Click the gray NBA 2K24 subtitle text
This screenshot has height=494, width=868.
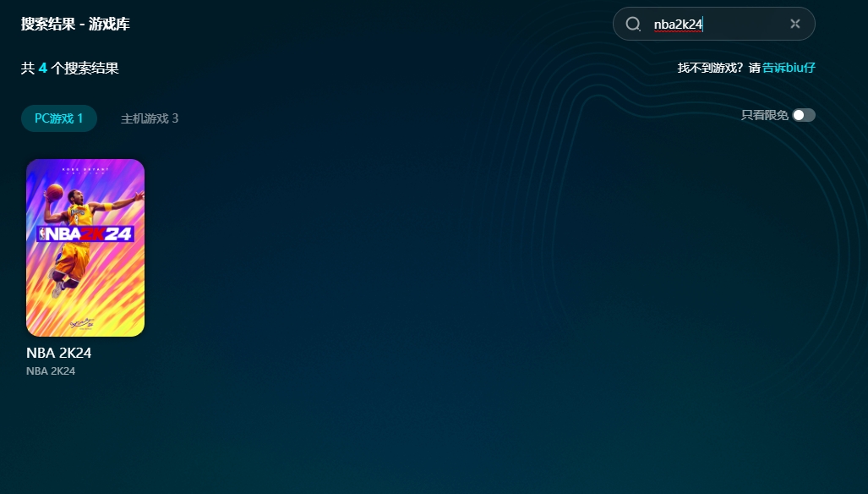coord(51,371)
